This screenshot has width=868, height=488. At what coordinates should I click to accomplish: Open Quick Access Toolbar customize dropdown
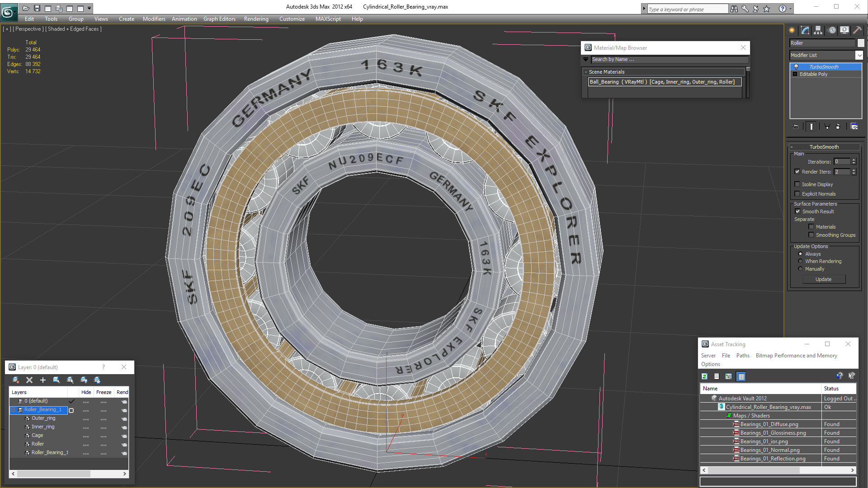pos(90,8)
